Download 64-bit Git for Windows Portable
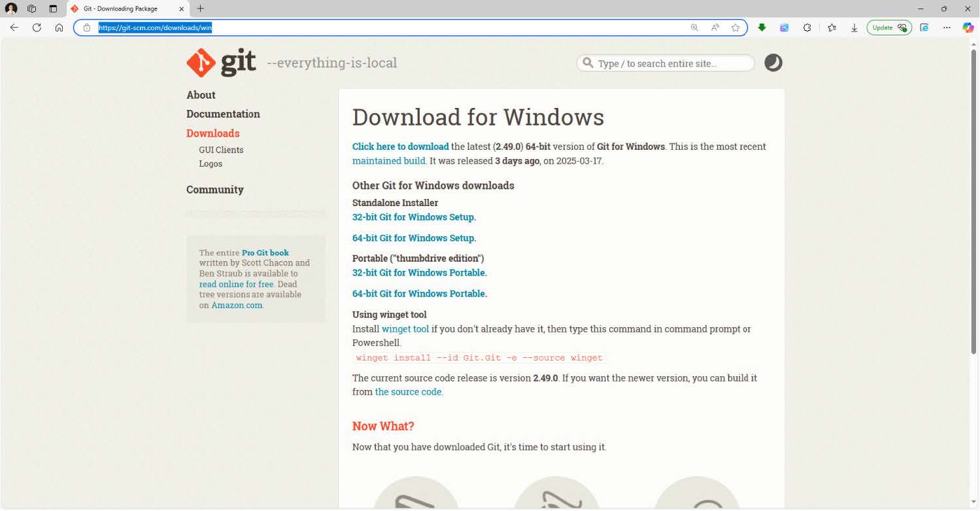The image size is (980, 511). point(420,294)
